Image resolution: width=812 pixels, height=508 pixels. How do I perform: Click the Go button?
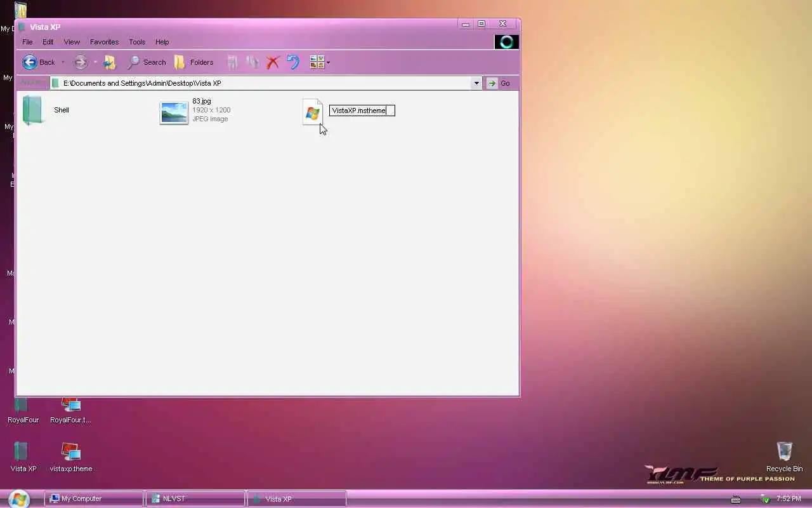tap(499, 83)
